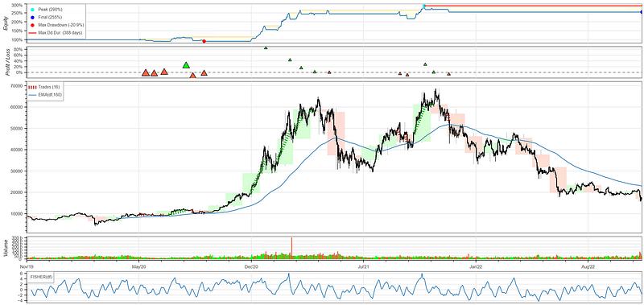Image resolution: width=644 pixels, height=305 pixels.
Task: Click the cyan peak marker on the equity curve
Action: (x=424, y=6)
